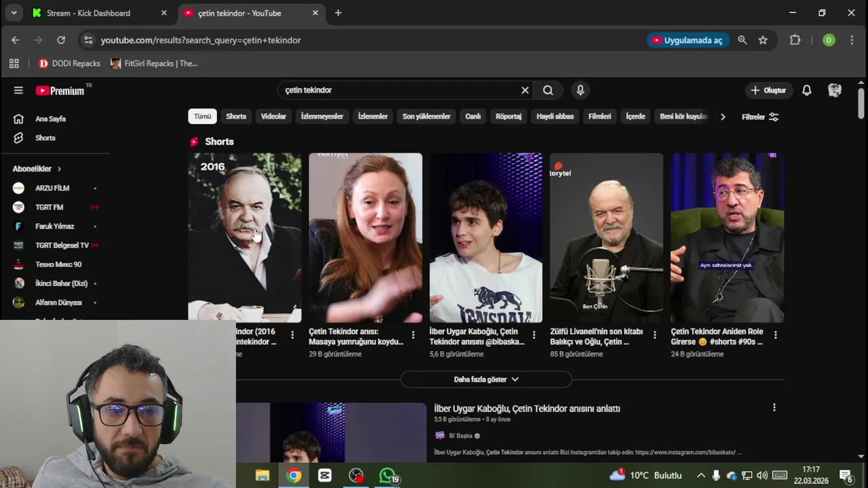This screenshot has height=488, width=868.
Task: Open the account avatar menu
Action: point(835,90)
